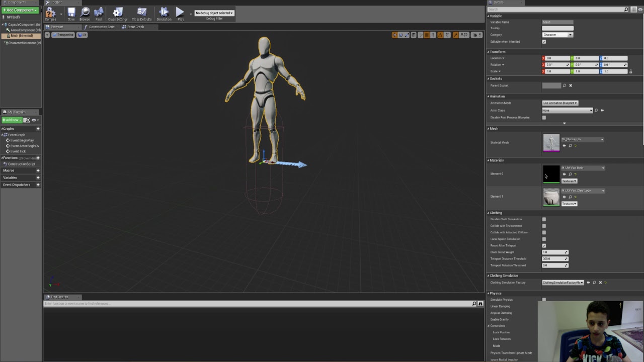Open the Anim Class None dropdown

567,110
